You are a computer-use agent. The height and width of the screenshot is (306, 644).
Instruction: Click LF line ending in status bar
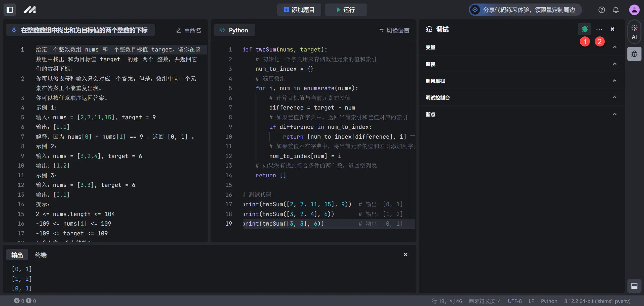(x=531, y=301)
